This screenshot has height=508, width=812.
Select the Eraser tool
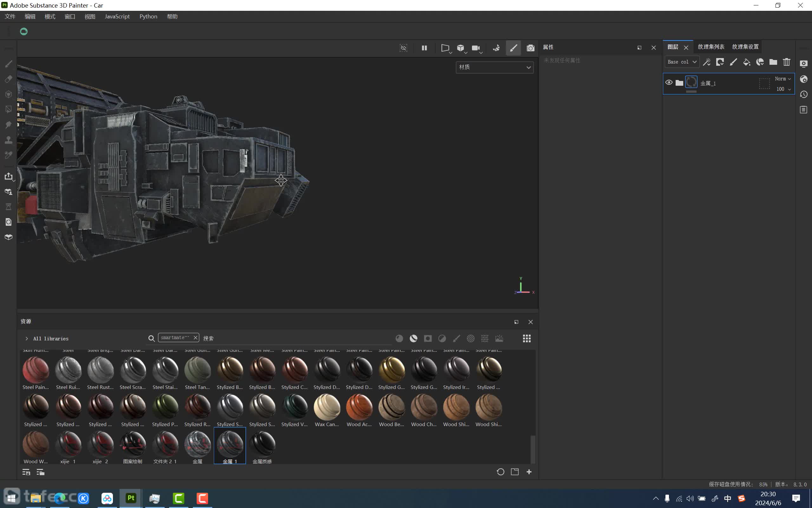(x=9, y=79)
